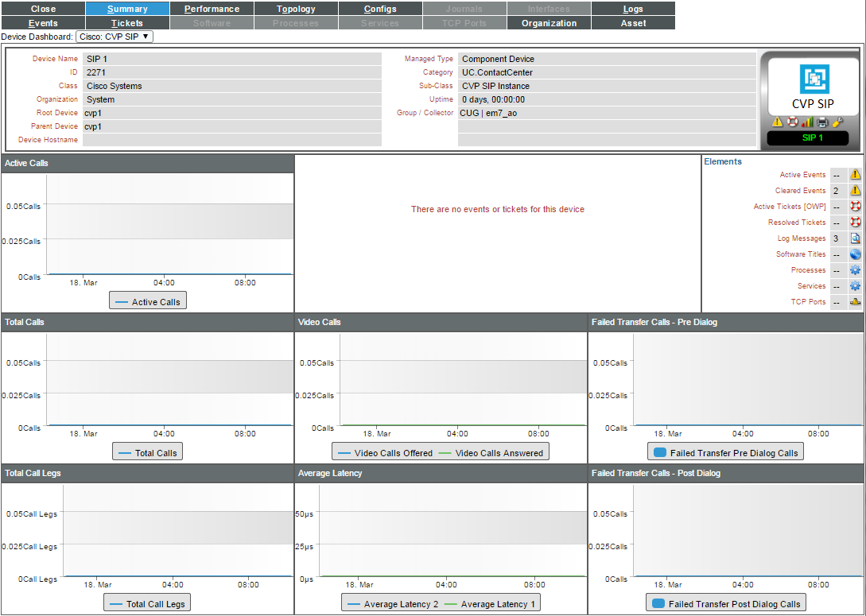Click the Resolved Tickets label
This screenshot has height=616, width=866.
pyautogui.click(x=797, y=223)
